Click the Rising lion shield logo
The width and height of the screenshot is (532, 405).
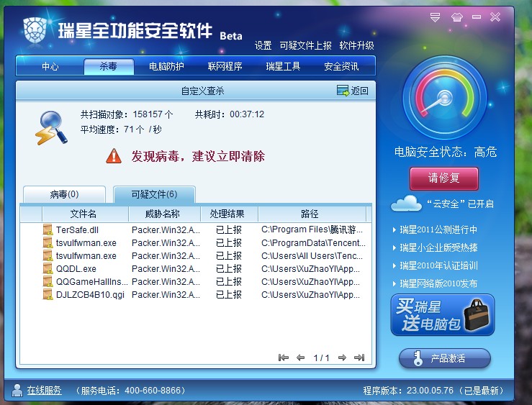pos(35,29)
